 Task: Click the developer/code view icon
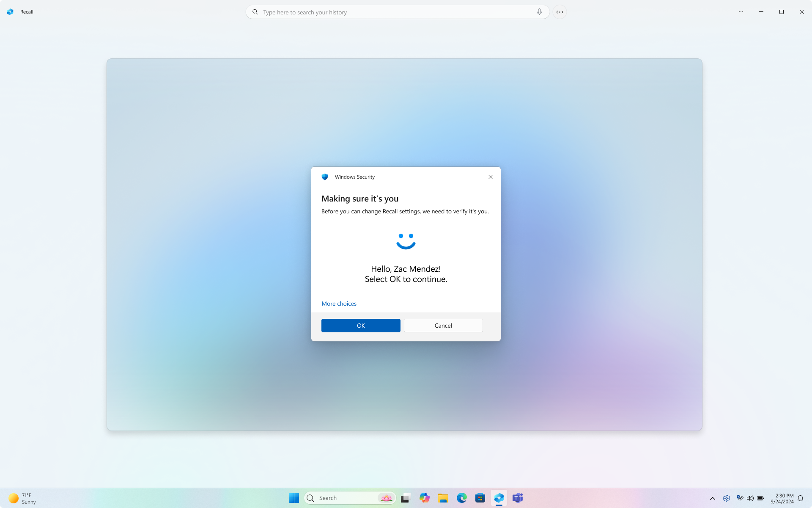point(560,12)
